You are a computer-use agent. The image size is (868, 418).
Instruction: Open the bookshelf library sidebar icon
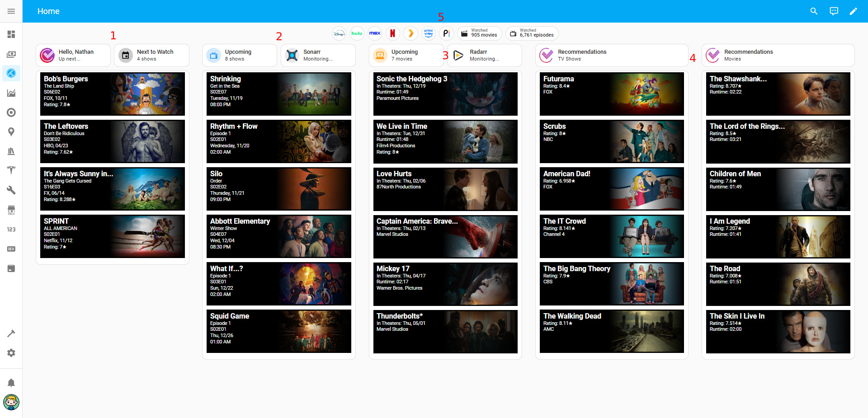coord(11,151)
